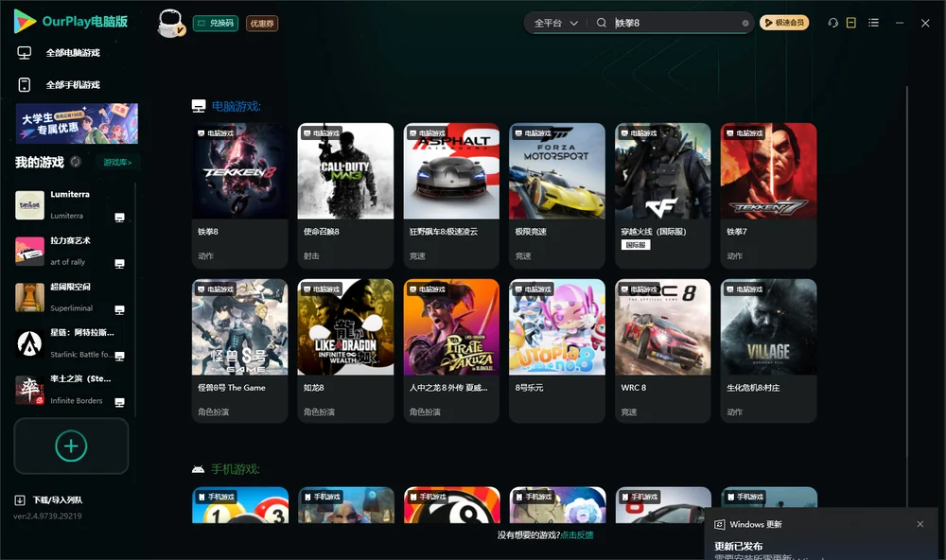Image resolution: width=946 pixels, height=560 pixels.
Task: Open the 大学生专属优惠 banner
Action: pyautogui.click(x=77, y=123)
